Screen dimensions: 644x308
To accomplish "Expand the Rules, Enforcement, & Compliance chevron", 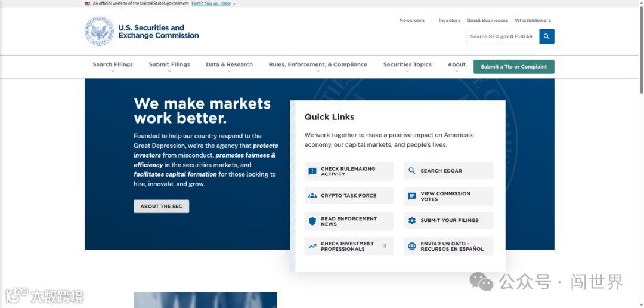I will click(x=318, y=71).
